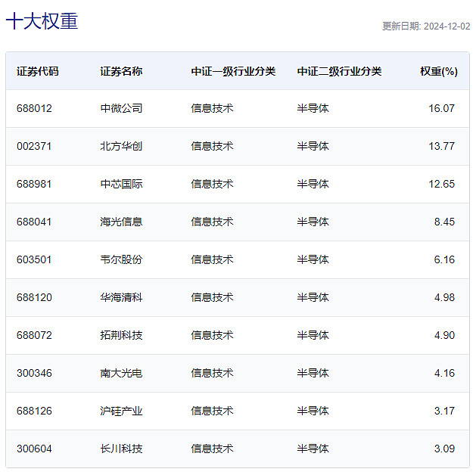
Task: Click 信息技术 in the 韦尔股份 row
Action: point(212,259)
